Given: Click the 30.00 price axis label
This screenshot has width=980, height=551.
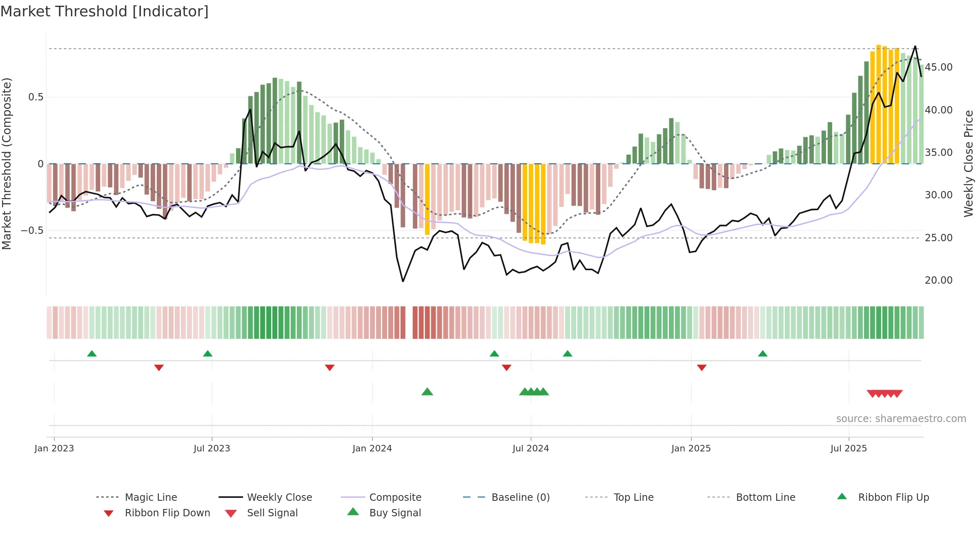Looking at the screenshot, I should [939, 195].
